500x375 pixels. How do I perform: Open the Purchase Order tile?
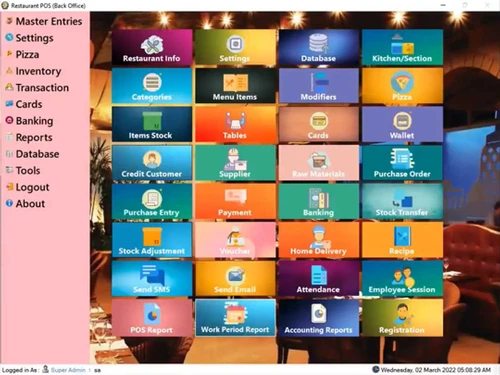tap(402, 163)
